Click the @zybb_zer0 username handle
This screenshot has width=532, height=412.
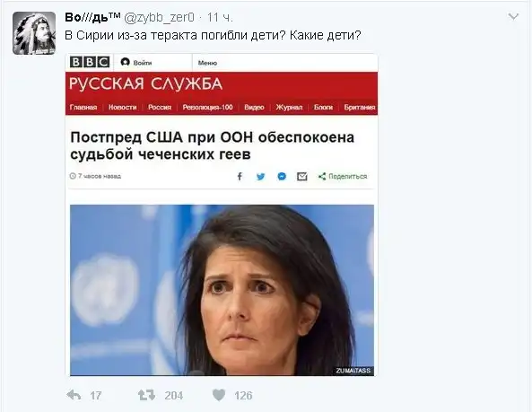click(159, 17)
